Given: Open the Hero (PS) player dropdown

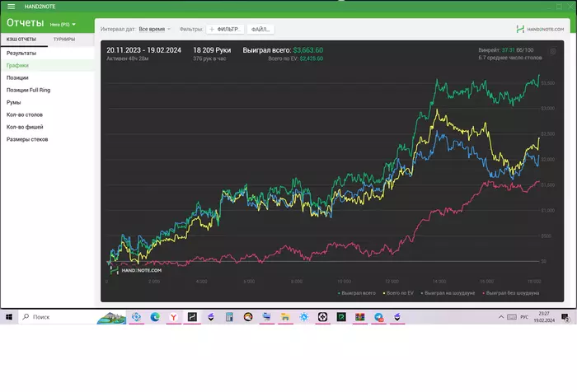Looking at the screenshot, I should (63, 24).
